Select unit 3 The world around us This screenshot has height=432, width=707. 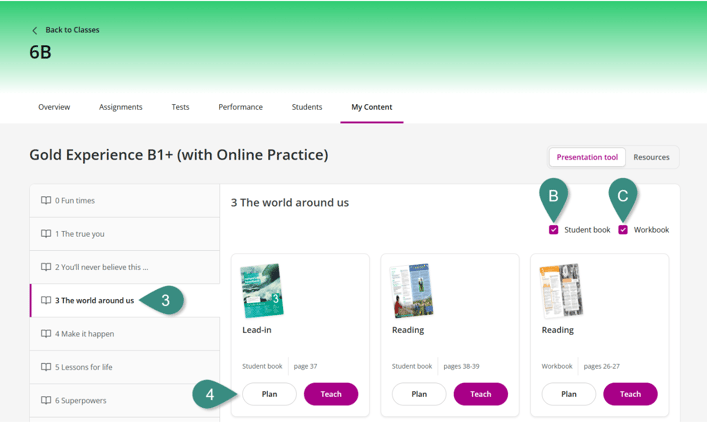(x=94, y=300)
